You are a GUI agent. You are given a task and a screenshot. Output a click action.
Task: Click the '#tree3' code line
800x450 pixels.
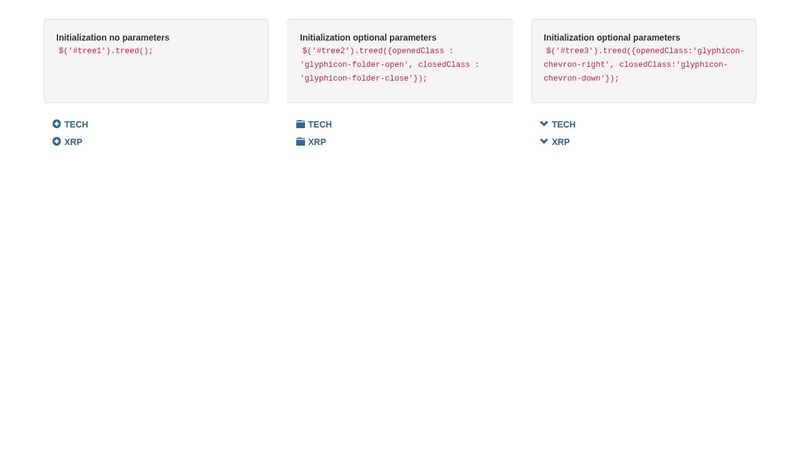point(644,50)
